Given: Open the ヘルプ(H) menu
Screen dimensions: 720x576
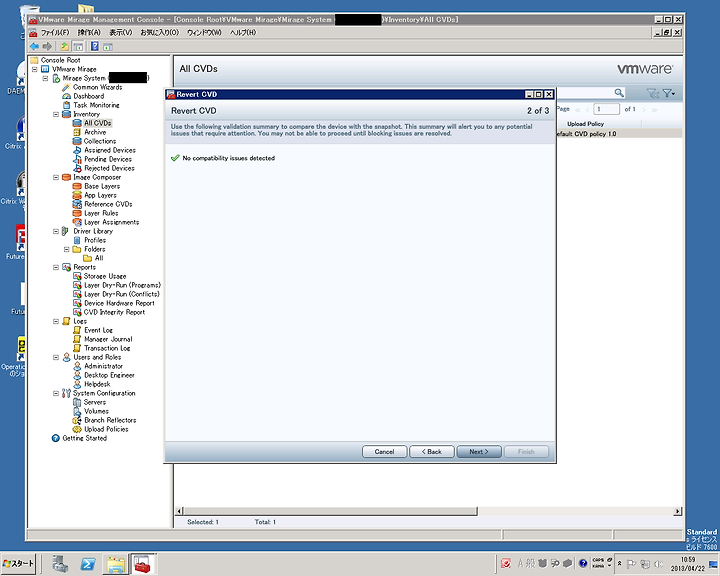Looking at the screenshot, I should pos(243,33).
